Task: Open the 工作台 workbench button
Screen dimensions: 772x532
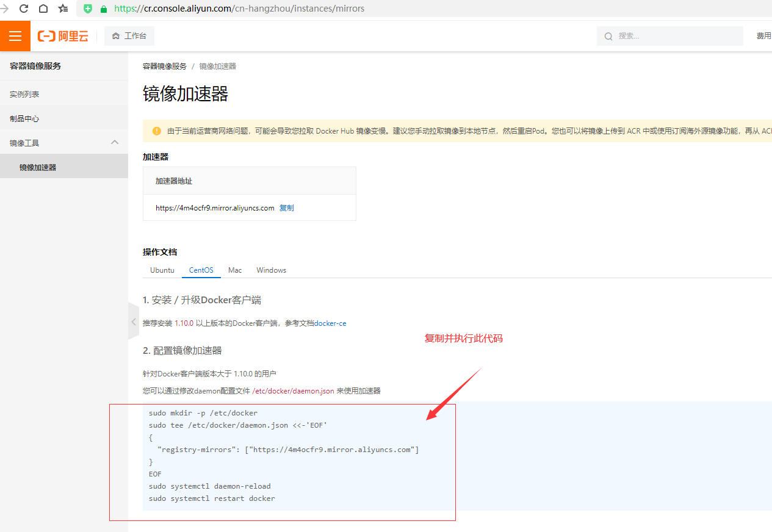Action: coord(129,36)
